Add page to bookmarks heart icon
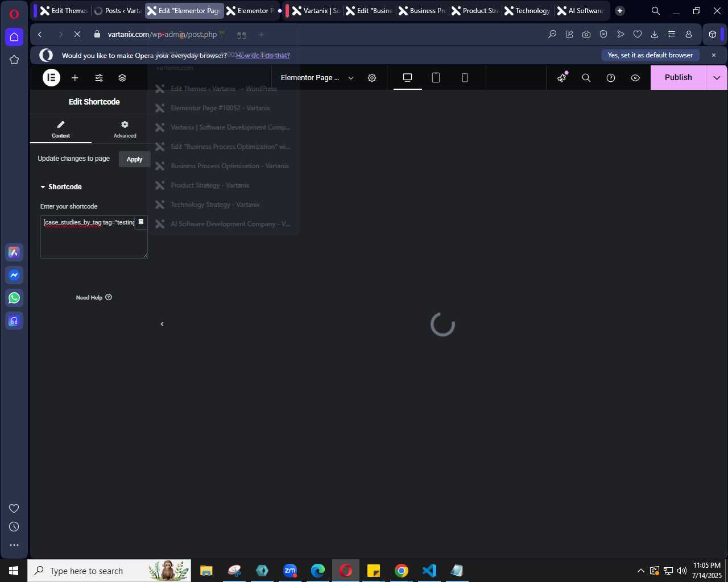728x582 pixels. [638, 35]
